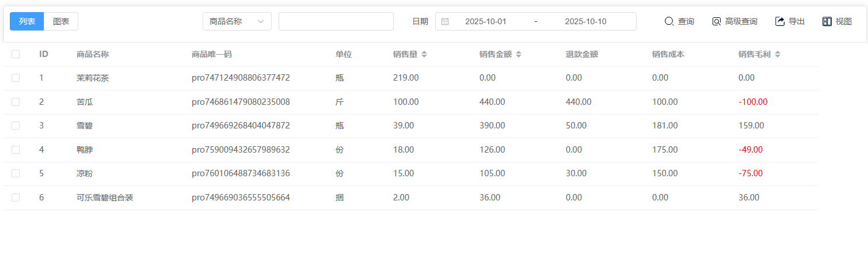Click the 导出 export icon

780,21
